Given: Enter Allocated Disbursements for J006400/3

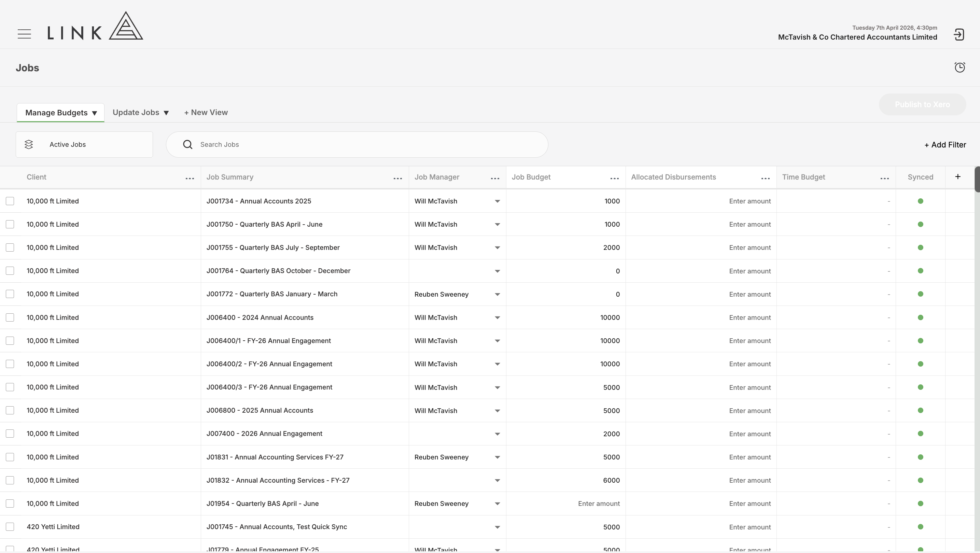Looking at the screenshot, I should point(701,387).
